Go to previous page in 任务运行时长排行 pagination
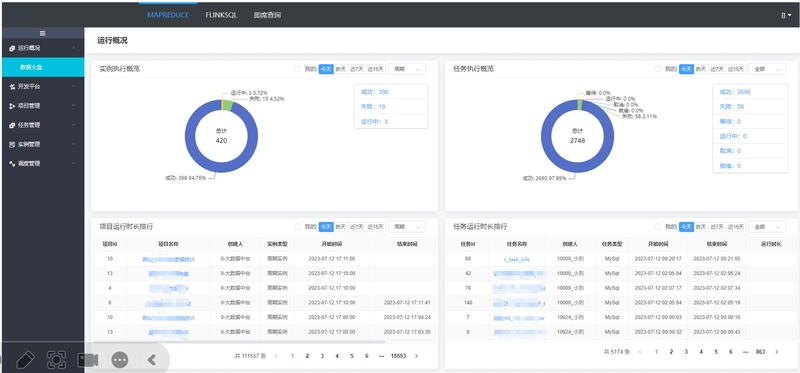The height and width of the screenshot is (373, 800). (640, 352)
